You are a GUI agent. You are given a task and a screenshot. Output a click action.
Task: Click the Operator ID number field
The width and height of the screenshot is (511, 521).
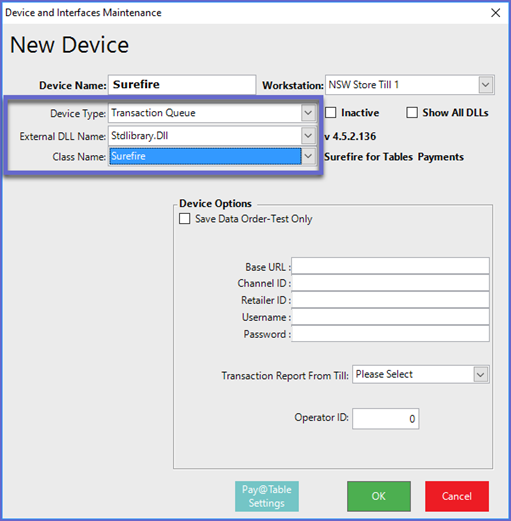[x=386, y=418]
